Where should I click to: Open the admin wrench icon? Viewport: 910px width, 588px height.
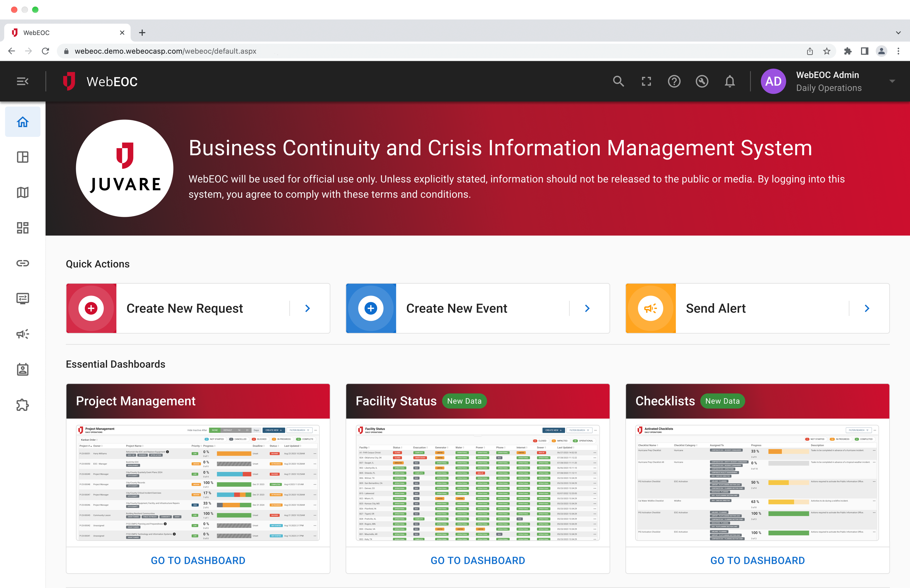point(702,81)
